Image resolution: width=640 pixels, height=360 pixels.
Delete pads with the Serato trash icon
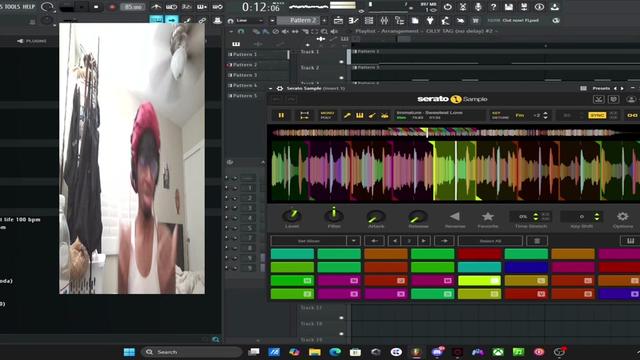coord(537,241)
